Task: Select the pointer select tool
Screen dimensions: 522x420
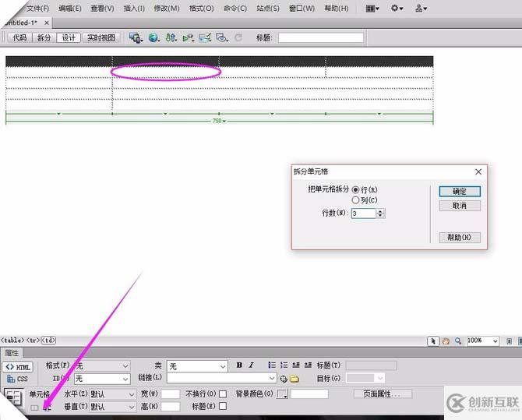Action: click(x=433, y=341)
